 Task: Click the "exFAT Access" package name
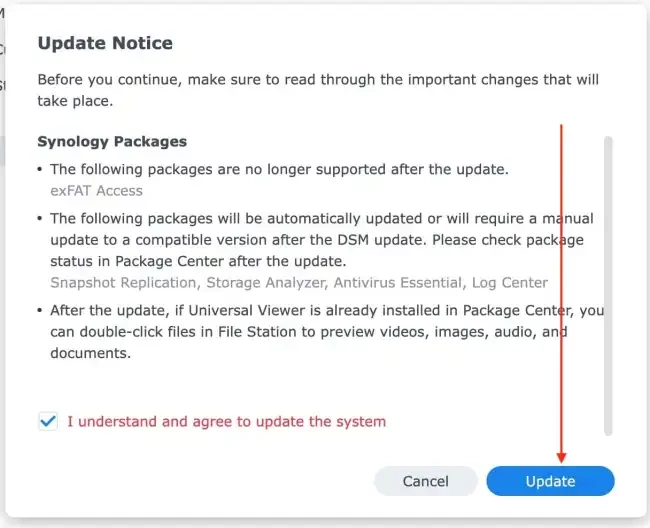[96, 190]
